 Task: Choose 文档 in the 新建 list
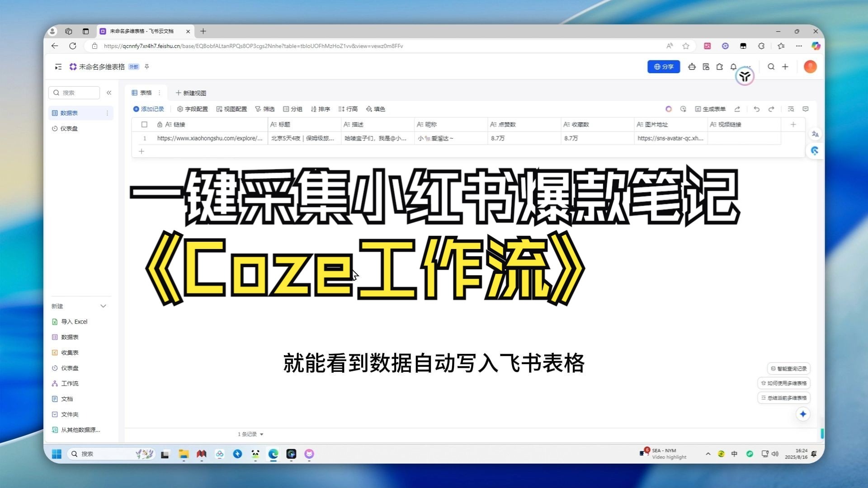62,399
